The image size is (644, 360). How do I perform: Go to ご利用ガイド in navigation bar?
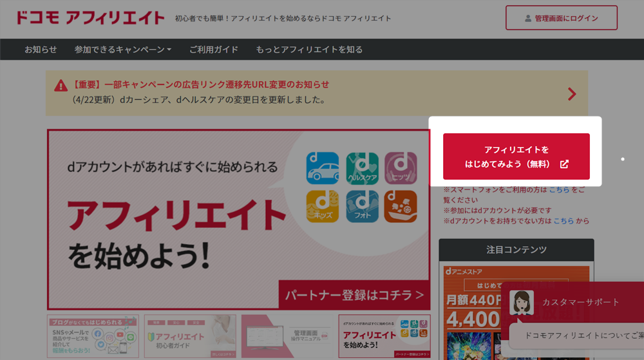point(214,49)
